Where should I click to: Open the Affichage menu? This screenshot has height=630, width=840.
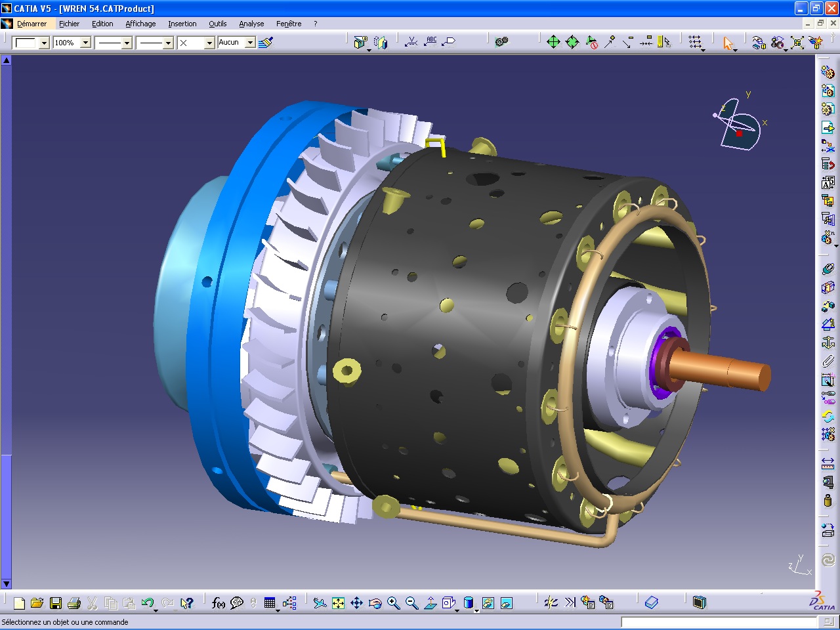(140, 24)
